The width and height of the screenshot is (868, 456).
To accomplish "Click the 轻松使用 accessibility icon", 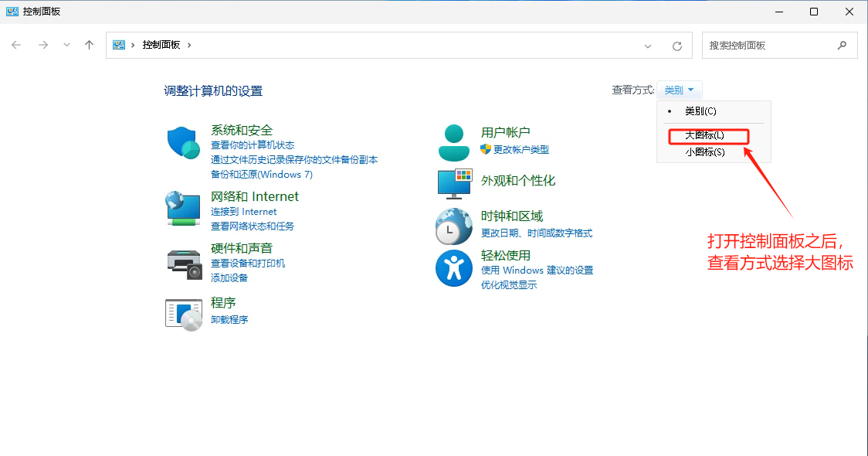I will pyautogui.click(x=453, y=268).
